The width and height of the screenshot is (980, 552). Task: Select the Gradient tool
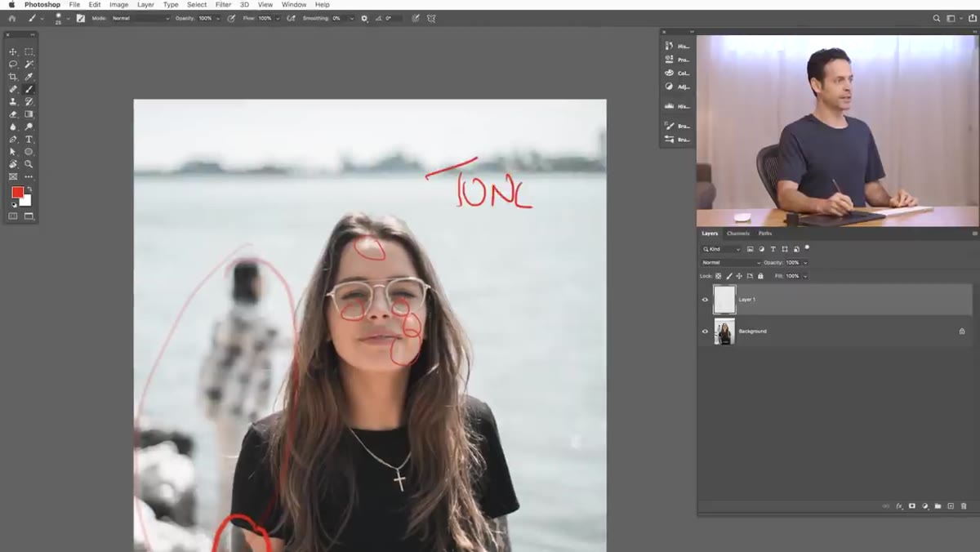(x=29, y=114)
